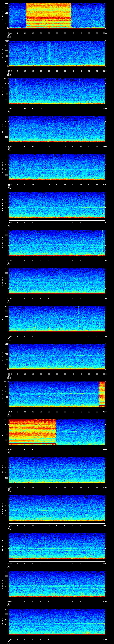Open the spectrogram panel starting at 23:32:00
Screen dimensions: 114x644
[57, 129]
